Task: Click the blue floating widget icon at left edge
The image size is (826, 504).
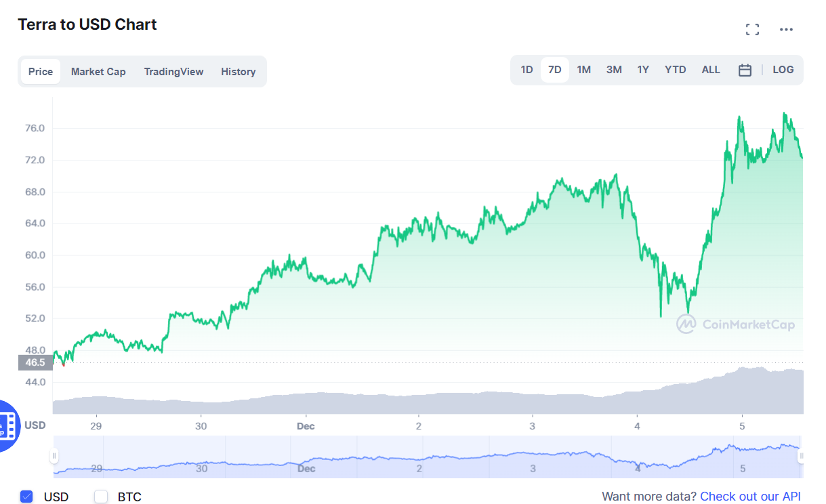Action: (x=9, y=426)
